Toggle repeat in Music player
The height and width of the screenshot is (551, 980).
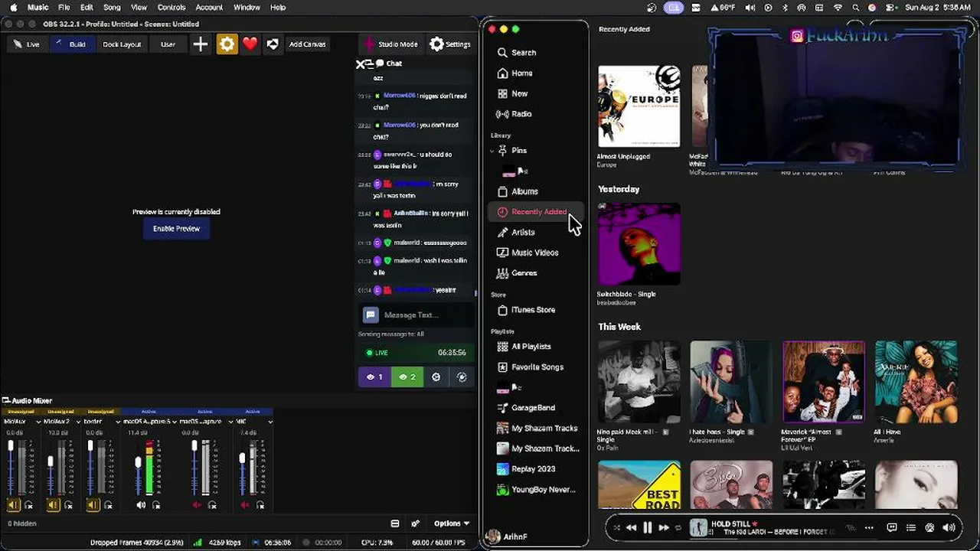(678, 527)
